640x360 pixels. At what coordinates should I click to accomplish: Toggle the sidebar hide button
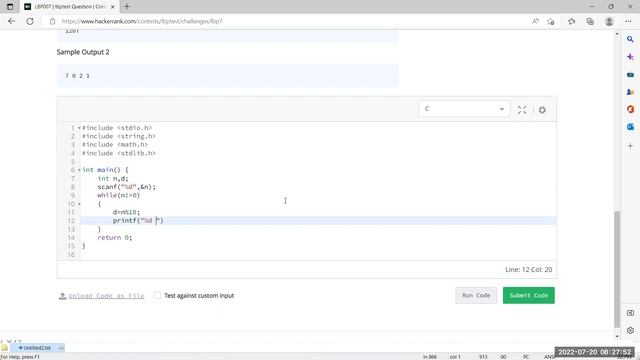coord(630,313)
